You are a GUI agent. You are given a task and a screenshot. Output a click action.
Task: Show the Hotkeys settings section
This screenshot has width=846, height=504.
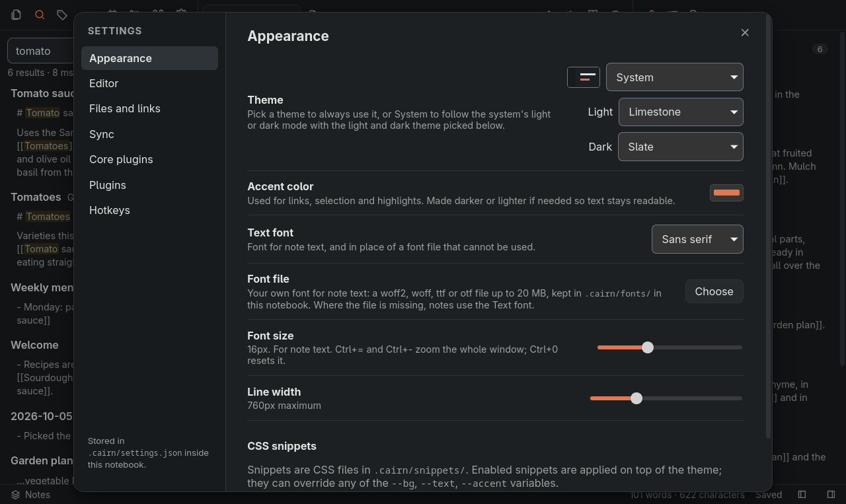(x=149, y=210)
